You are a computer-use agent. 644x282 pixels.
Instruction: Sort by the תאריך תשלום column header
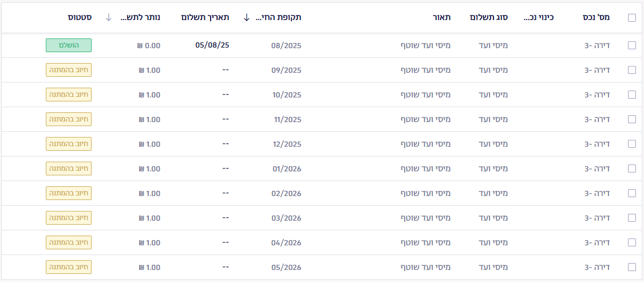tap(205, 18)
